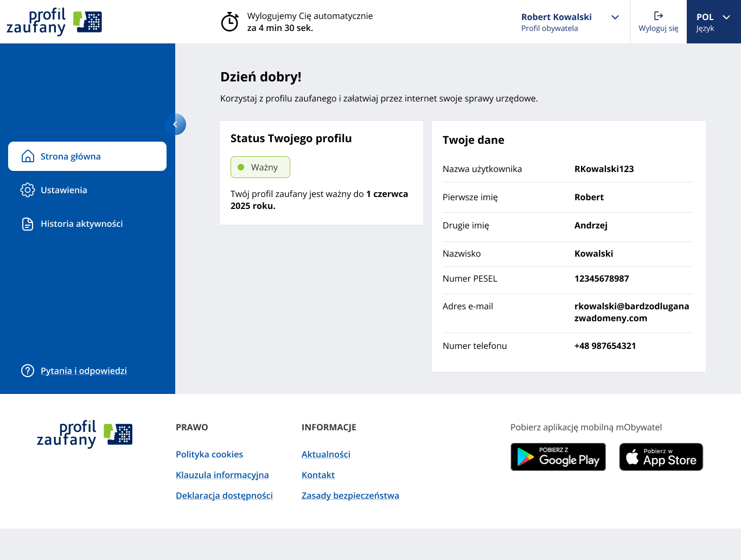Click the home icon in sidebar
The image size is (741, 560).
(28, 156)
